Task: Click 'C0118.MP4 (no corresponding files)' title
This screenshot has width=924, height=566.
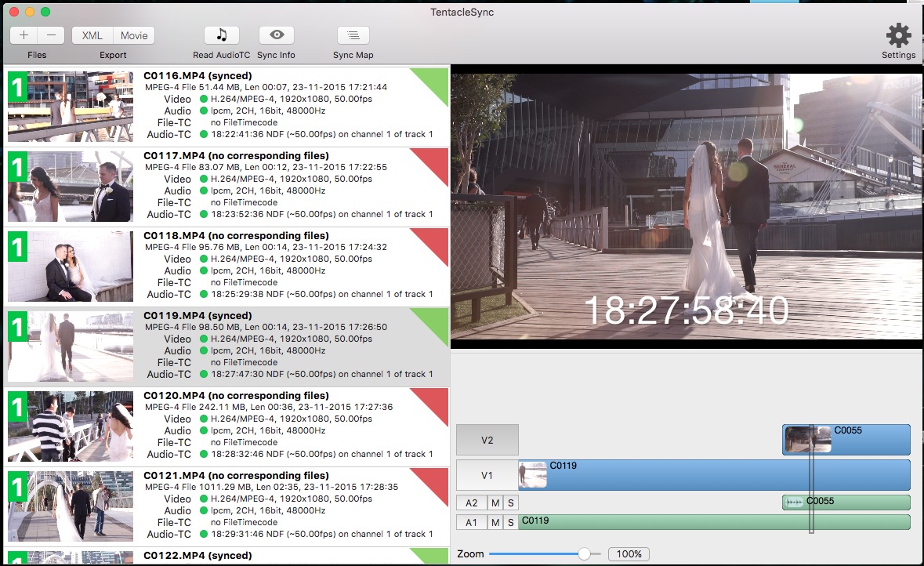Action: pyautogui.click(x=237, y=236)
